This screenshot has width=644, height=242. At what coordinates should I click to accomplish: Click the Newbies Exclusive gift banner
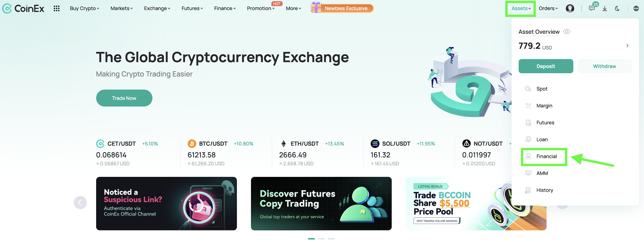(342, 8)
